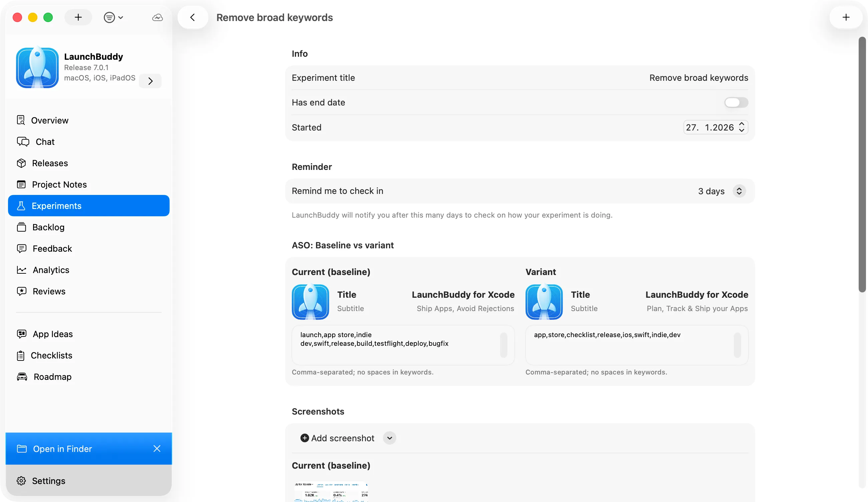Click the Feedback speech icon
Image resolution: width=868 pixels, height=502 pixels.
pos(21,248)
